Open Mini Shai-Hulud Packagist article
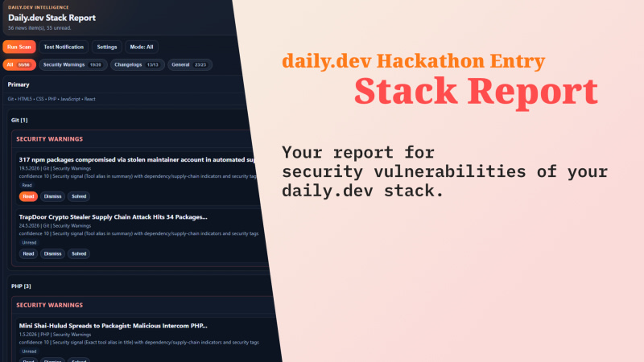Screen dimensions: 644x362 [113, 326]
